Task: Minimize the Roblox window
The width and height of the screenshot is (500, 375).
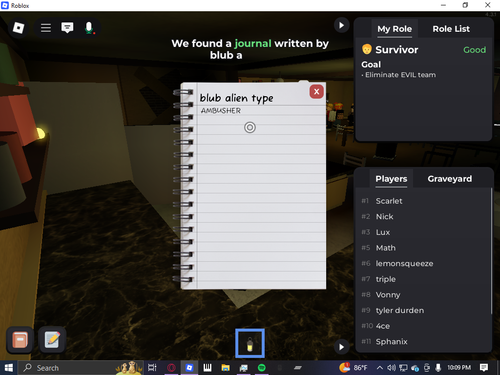Action: (443, 5)
